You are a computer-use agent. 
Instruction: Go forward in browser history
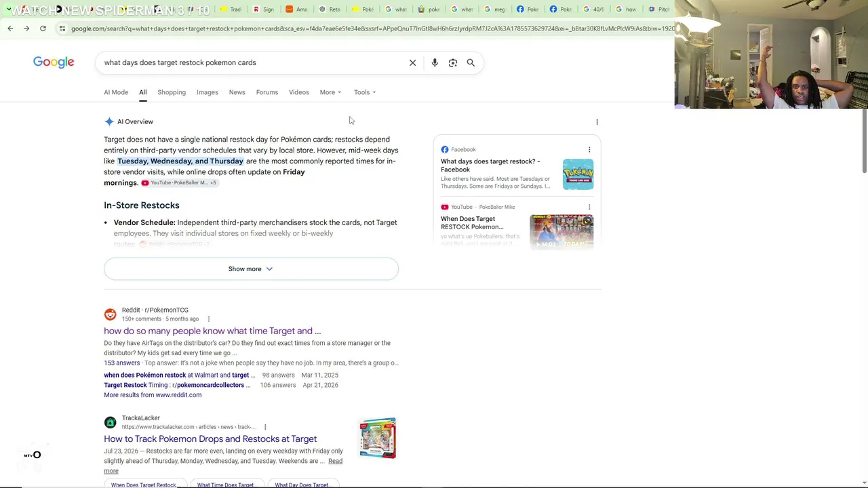(x=26, y=28)
